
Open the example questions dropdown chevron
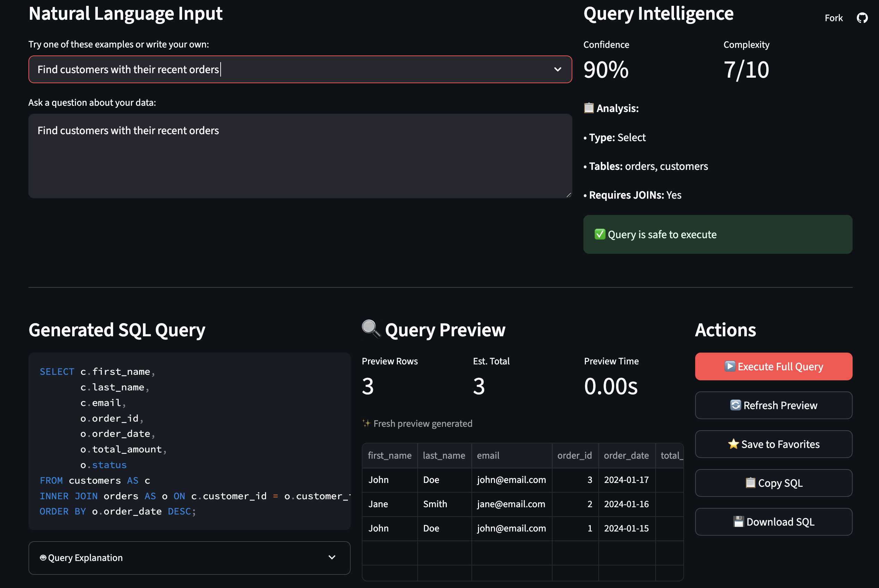[x=557, y=69]
